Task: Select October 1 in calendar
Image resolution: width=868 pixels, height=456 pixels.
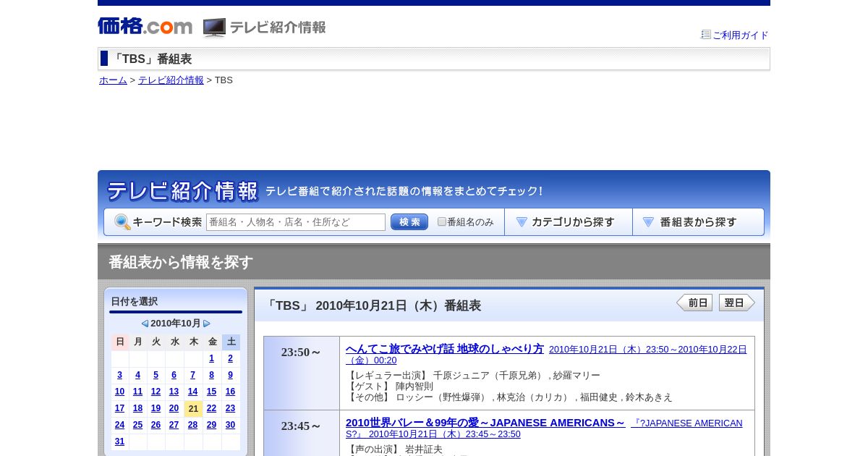Action: (212, 358)
